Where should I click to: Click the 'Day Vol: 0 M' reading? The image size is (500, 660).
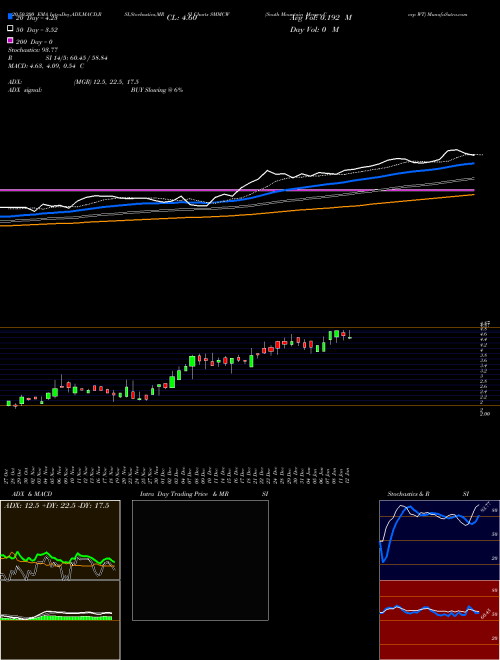pos(314,29)
